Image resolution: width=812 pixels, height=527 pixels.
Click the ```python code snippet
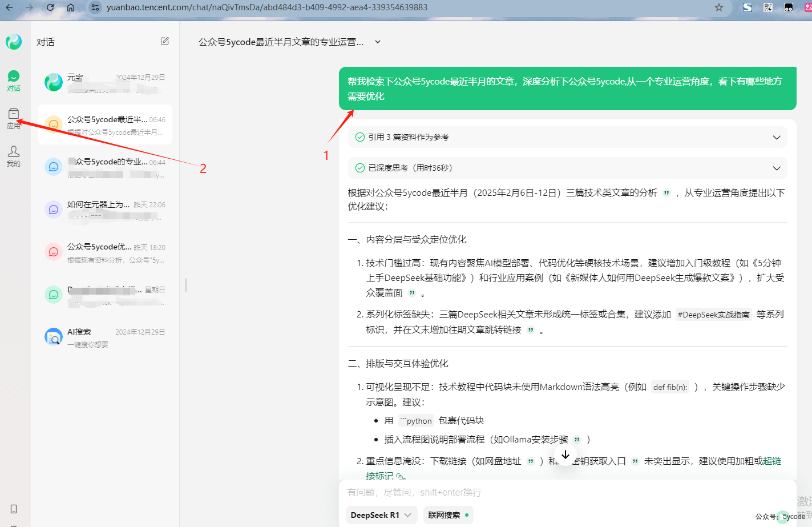416,421
